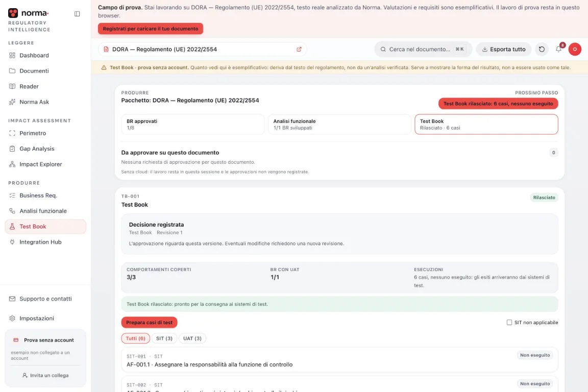Open Norma Ask in sidebar
The height and width of the screenshot is (392, 588).
coord(45,102)
